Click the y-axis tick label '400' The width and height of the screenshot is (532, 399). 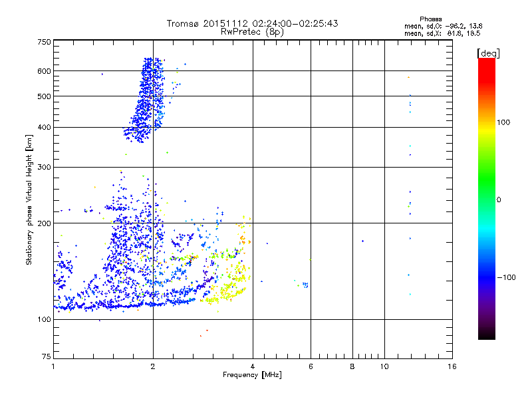tap(44, 128)
